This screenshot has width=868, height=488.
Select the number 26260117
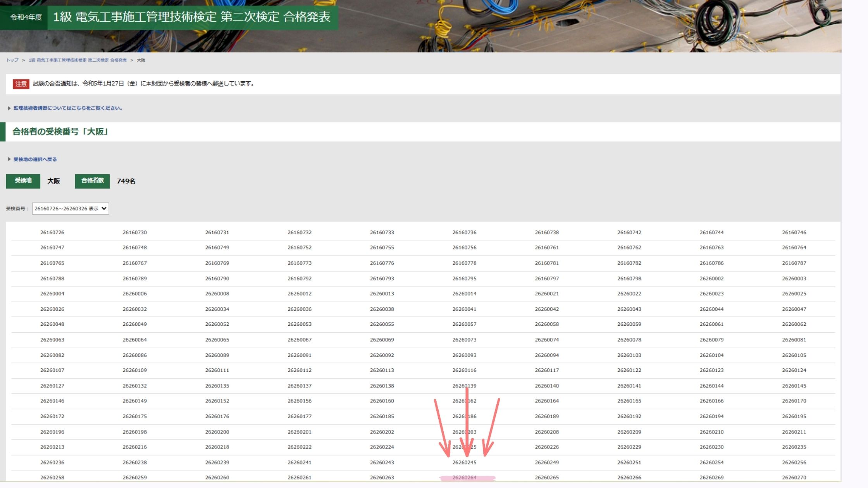pyautogui.click(x=547, y=370)
